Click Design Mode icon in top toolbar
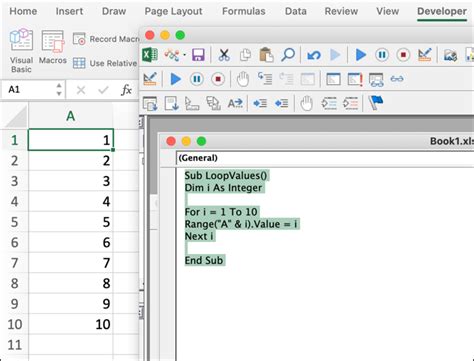Viewport: 474px width, 361px height. click(x=425, y=55)
